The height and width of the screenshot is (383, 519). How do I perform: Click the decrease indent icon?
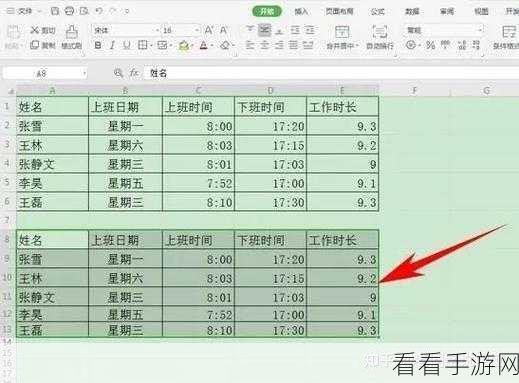click(295, 30)
